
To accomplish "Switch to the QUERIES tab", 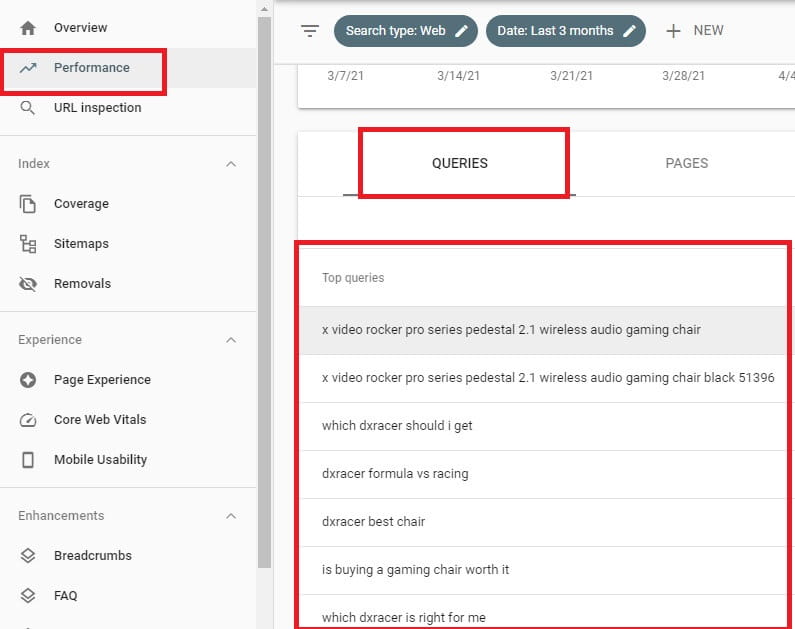I will click(460, 163).
